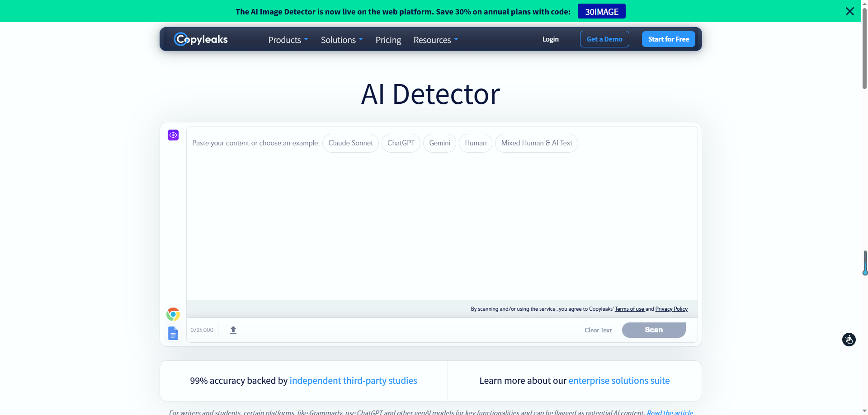Choose the Claude Sonnet example

point(350,143)
